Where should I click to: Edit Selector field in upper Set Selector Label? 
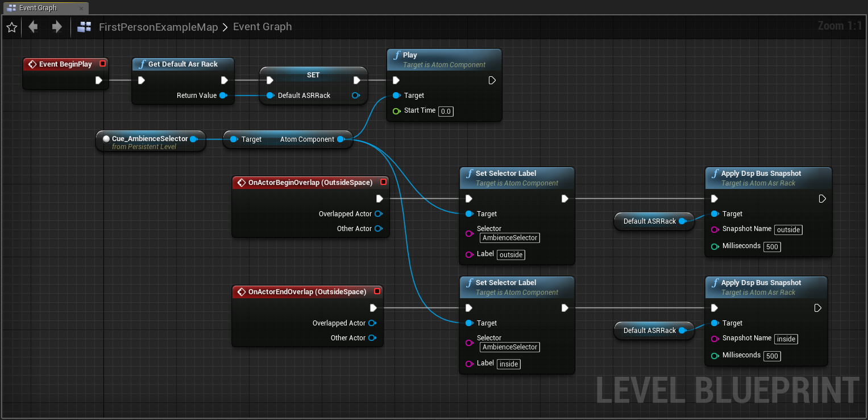pyautogui.click(x=510, y=238)
